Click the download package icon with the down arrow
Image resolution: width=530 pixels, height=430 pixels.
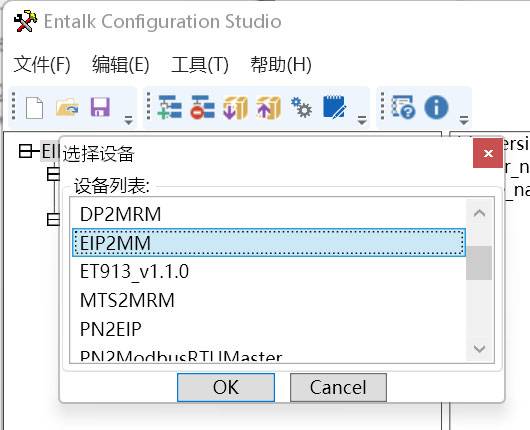pyautogui.click(x=235, y=108)
